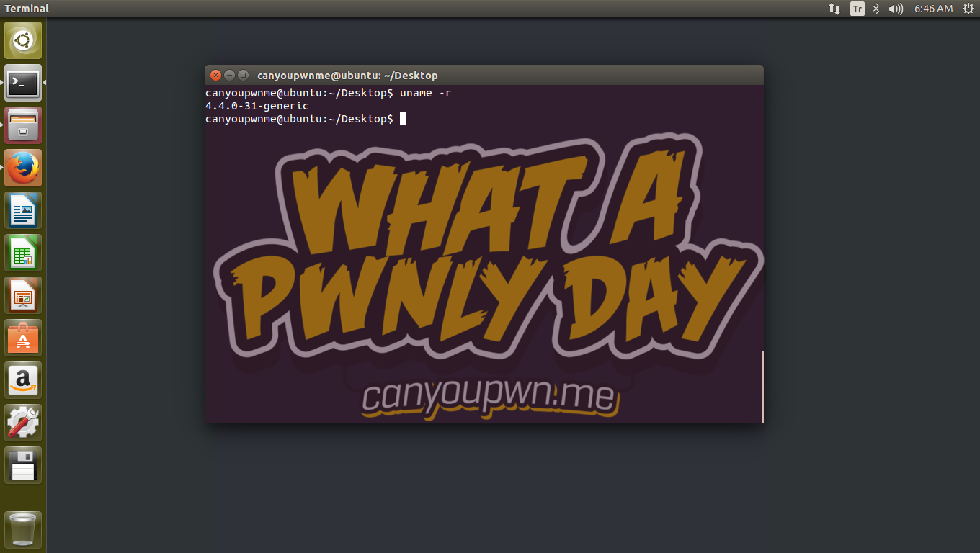Click the terminal window scrollbar

[x=762, y=387]
